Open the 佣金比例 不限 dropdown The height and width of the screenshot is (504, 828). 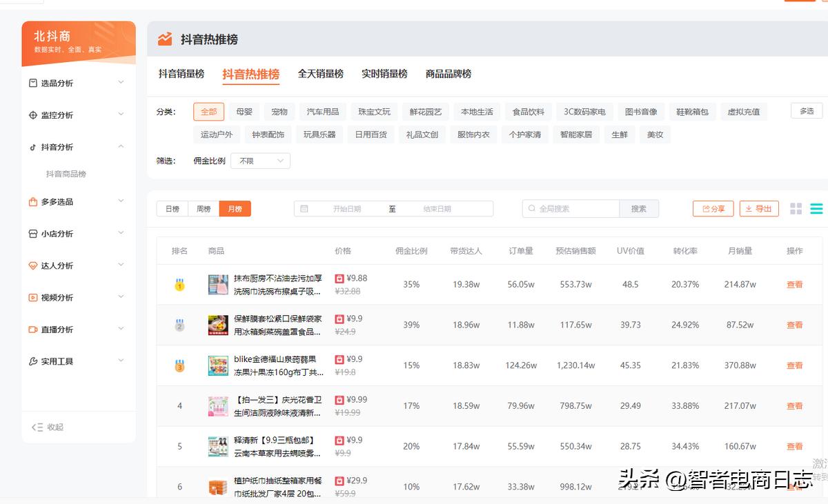click(x=260, y=160)
